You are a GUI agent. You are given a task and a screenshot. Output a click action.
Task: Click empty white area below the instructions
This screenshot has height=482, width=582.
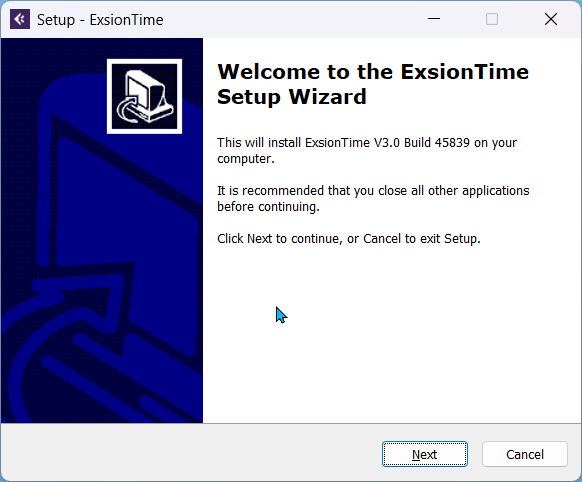(x=392, y=334)
